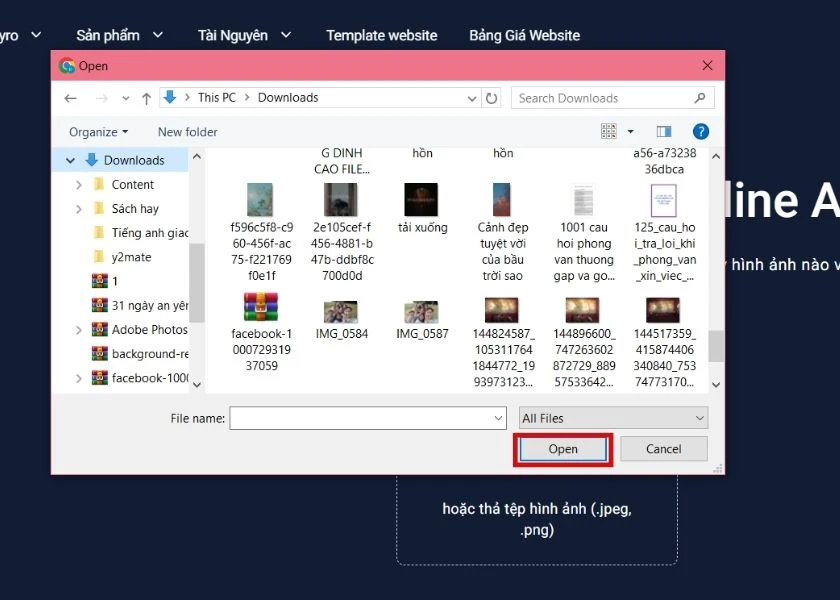Select background-re archive in tree

click(149, 354)
